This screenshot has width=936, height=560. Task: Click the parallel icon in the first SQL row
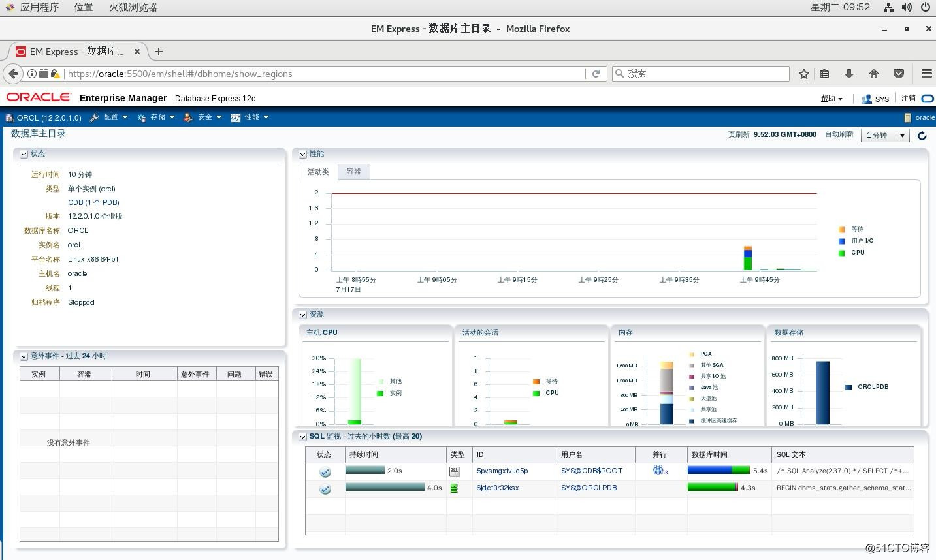click(x=658, y=470)
